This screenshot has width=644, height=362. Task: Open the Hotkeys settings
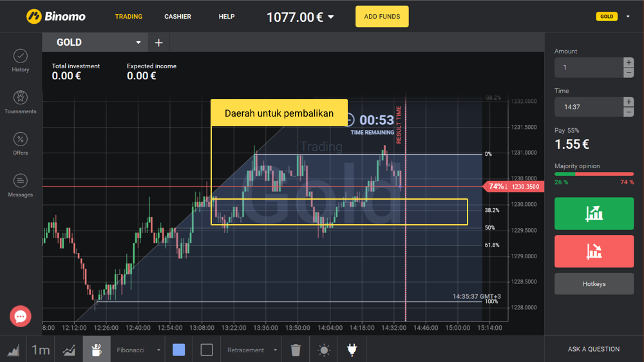[594, 284]
